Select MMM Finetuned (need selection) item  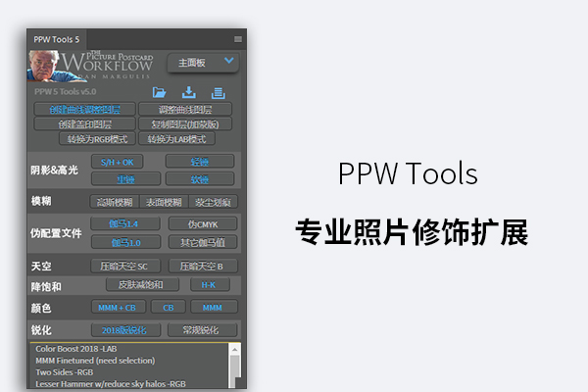[95, 360]
